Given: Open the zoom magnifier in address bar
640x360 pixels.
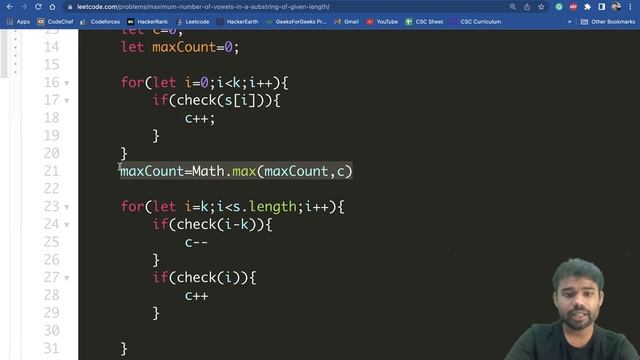Looking at the screenshot, I should 513,7.
